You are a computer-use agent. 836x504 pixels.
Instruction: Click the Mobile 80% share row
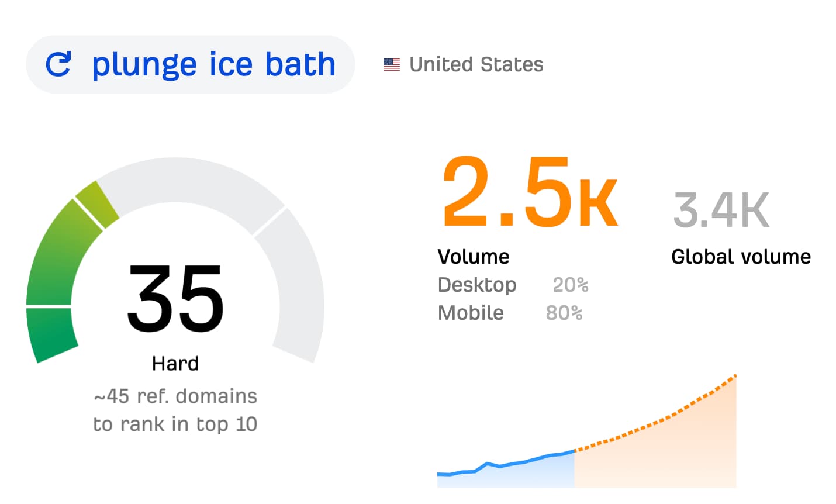click(x=510, y=313)
